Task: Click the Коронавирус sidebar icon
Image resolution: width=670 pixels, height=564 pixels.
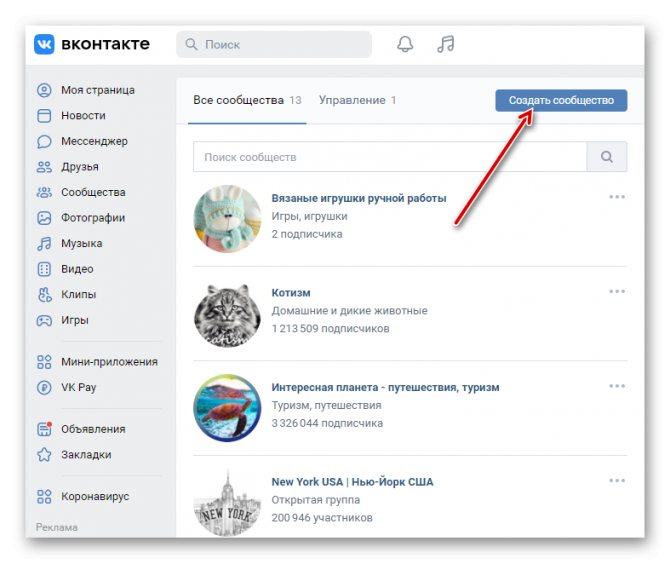Action: click(44, 496)
